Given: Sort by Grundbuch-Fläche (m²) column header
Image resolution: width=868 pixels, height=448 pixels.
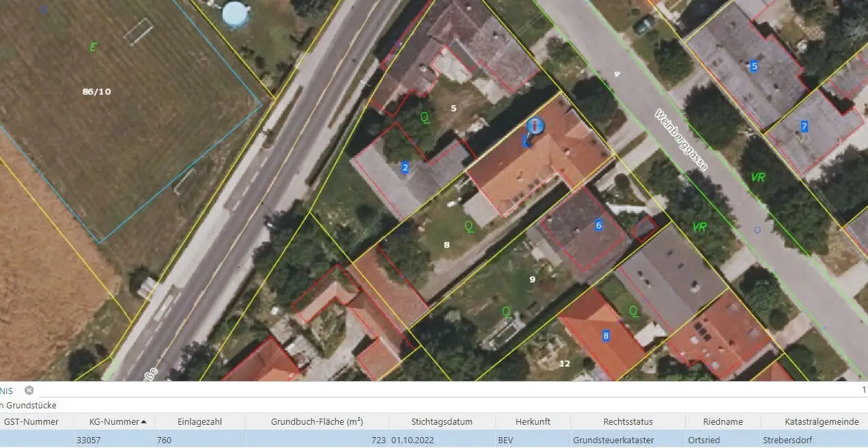Looking at the screenshot, I should pyautogui.click(x=317, y=421).
